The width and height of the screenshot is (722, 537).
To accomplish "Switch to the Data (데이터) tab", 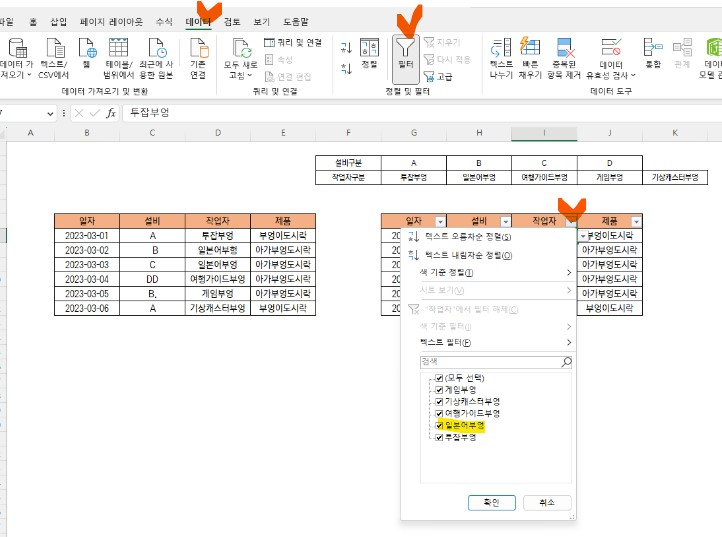I will tap(198, 22).
